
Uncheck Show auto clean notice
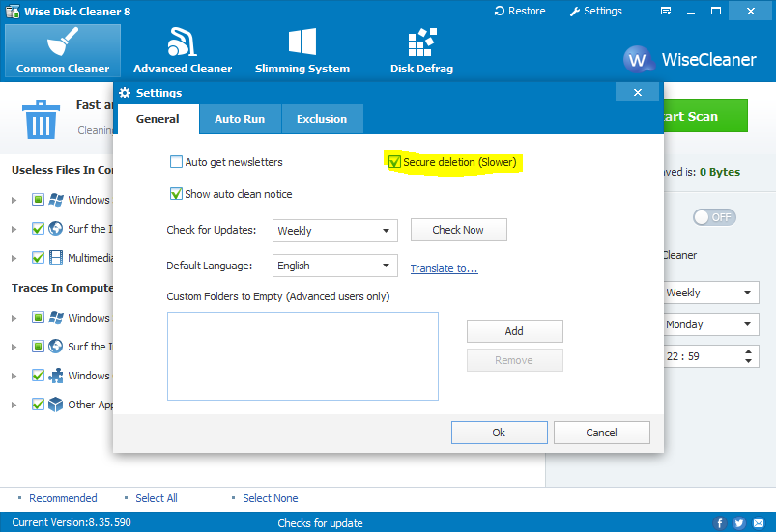coord(176,194)
